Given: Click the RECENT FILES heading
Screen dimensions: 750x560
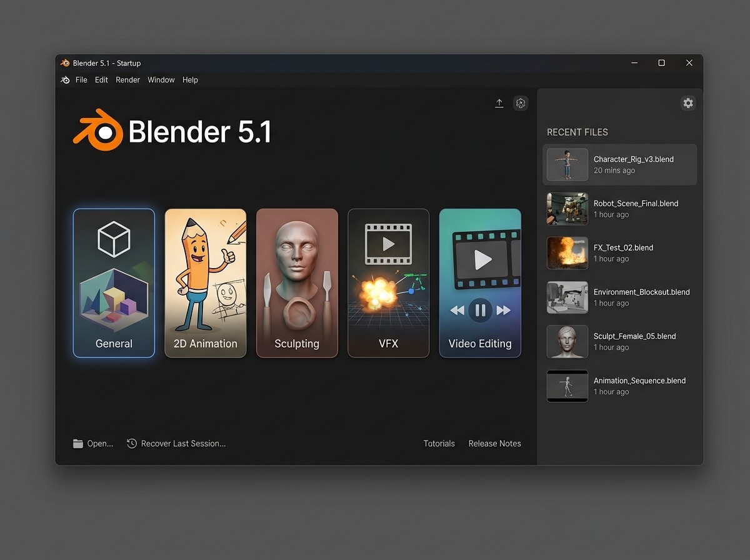Looking at the screenshot, I should click(x=577, y=132).
